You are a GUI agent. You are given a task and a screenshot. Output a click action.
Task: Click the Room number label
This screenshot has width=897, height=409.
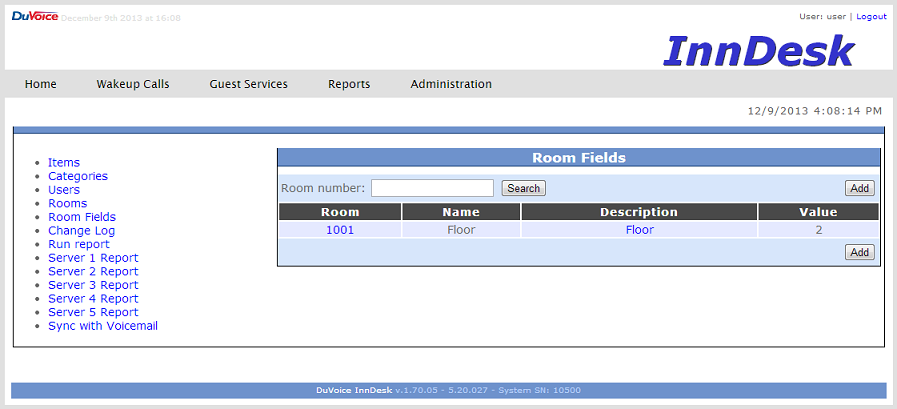coord(323,188)
